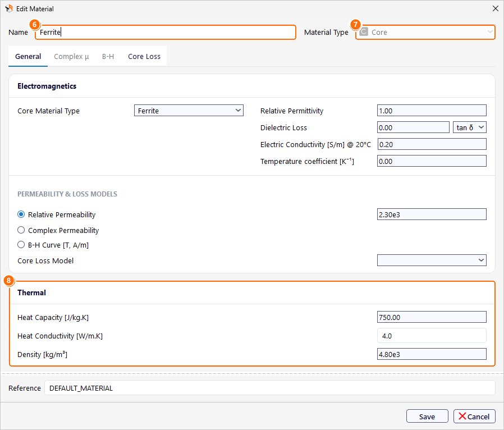Click the Core Loss Model label
Viewport: 504px width, 430px height.
(45, 260)
